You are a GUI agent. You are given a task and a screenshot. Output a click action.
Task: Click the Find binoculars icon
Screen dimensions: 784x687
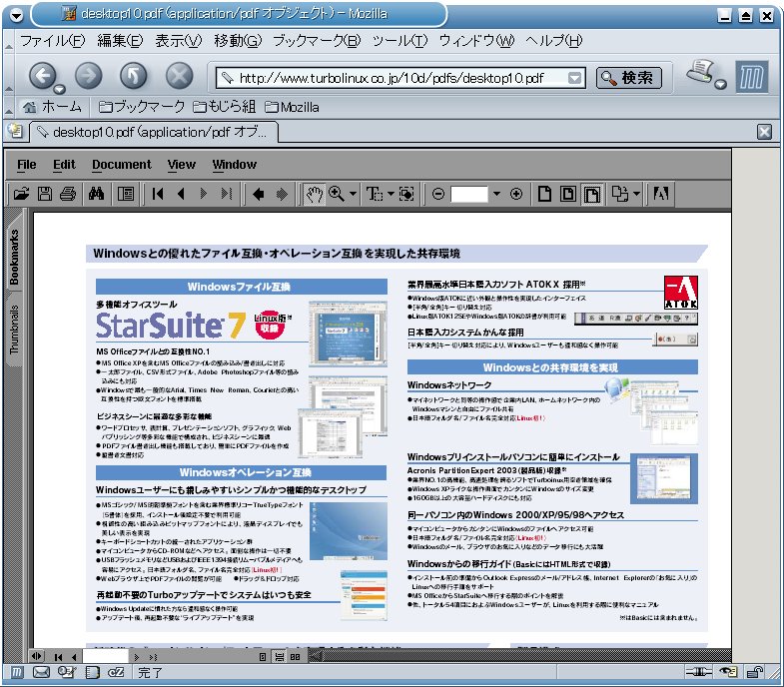(x=96, y=194)
